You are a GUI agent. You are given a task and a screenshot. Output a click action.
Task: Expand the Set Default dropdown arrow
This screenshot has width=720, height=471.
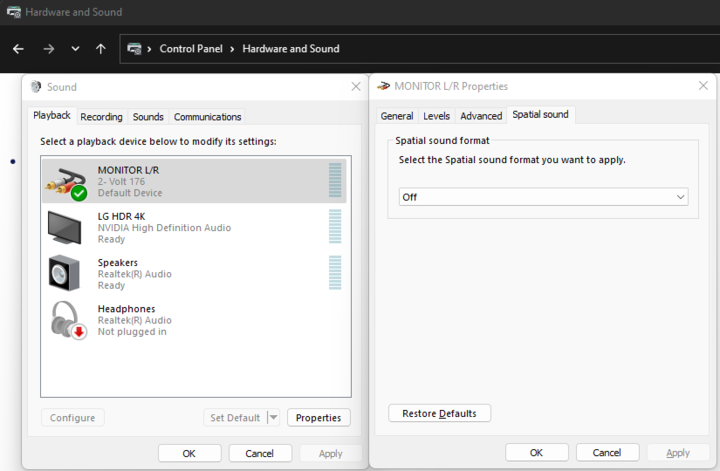[273, 418]
